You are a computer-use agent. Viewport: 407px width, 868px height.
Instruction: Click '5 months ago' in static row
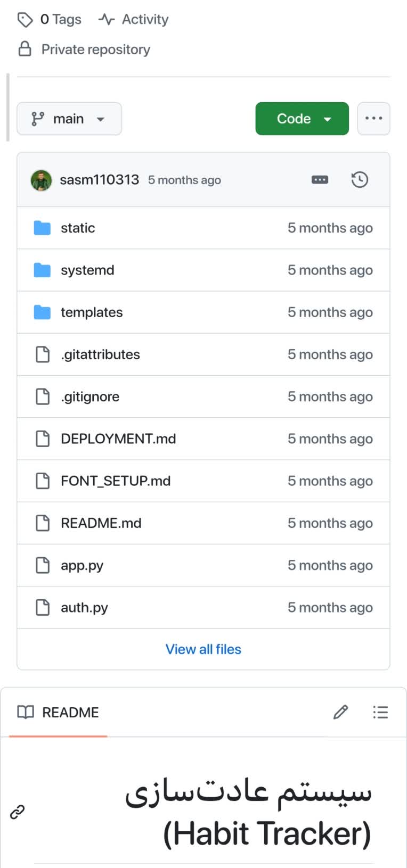[330, 228]
